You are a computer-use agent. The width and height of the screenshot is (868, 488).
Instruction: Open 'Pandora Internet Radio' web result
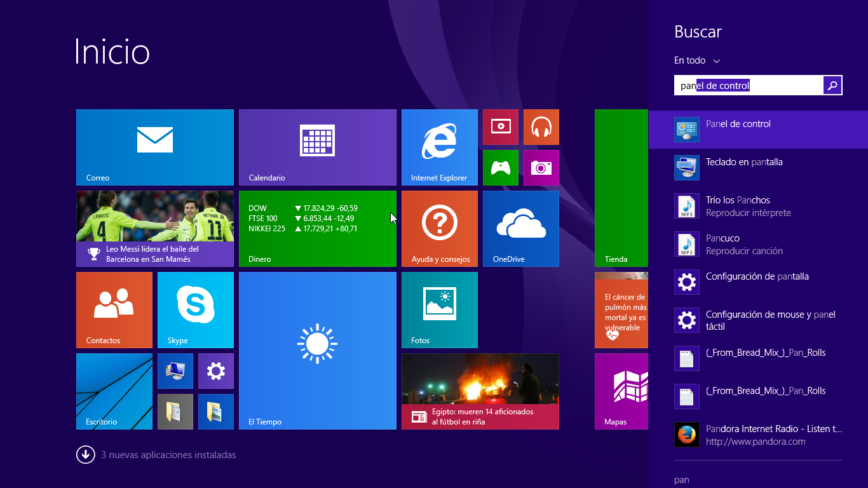(759, 435)
